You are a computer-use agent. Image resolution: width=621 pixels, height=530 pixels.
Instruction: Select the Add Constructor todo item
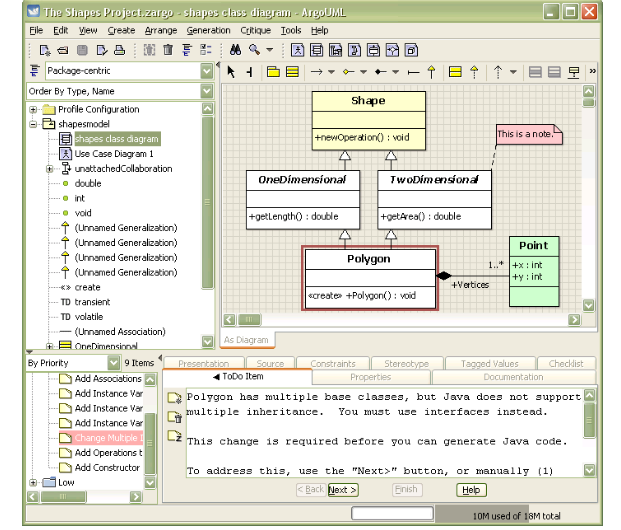click(107, 468)
